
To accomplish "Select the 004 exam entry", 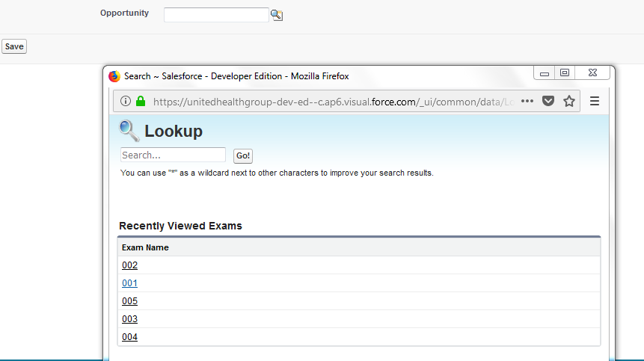I will pyautogui.click(x=129, y=337).
